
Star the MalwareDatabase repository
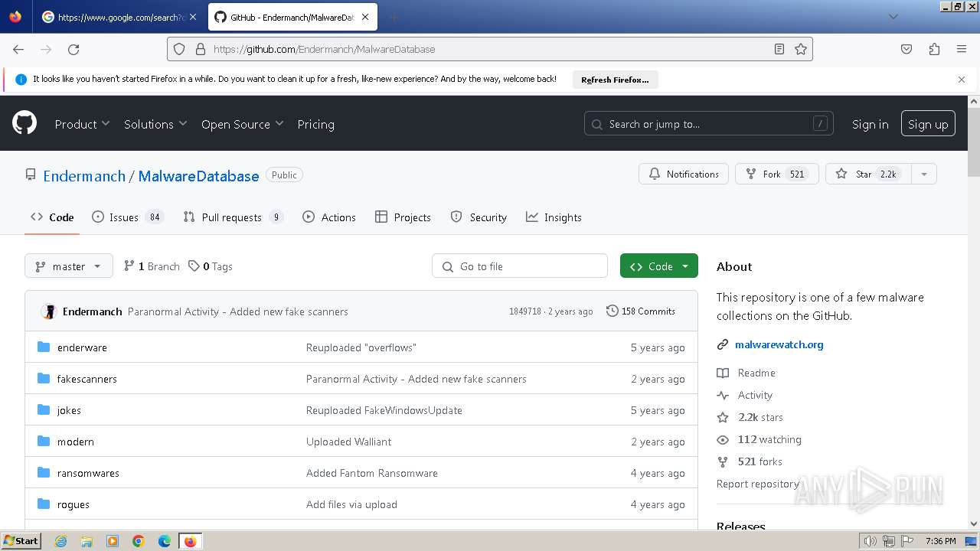tap(868, 174)
